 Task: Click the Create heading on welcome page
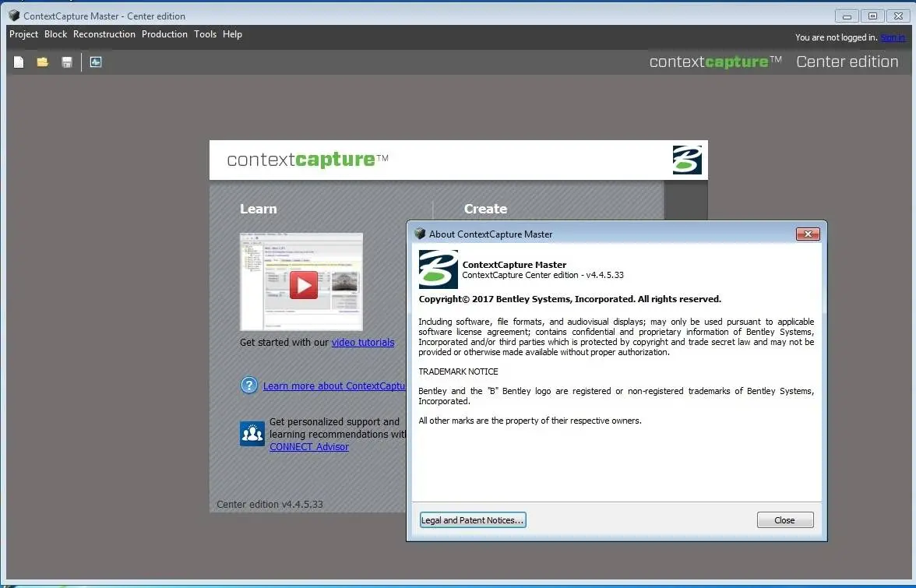coord(485,209)
